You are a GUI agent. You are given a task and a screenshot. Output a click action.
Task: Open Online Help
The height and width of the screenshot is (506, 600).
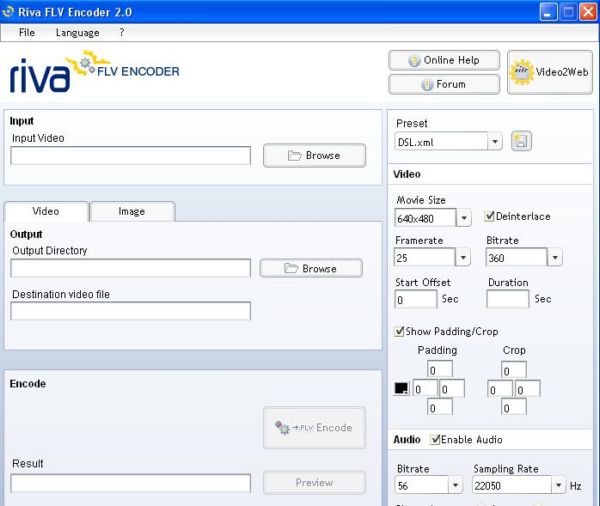[x=444, y=60]
